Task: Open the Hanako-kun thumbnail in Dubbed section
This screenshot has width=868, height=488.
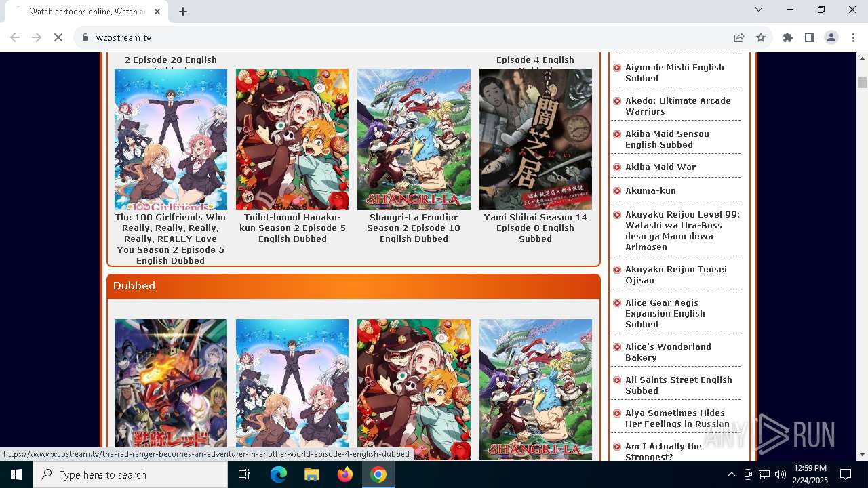Action: coord(414,390)
